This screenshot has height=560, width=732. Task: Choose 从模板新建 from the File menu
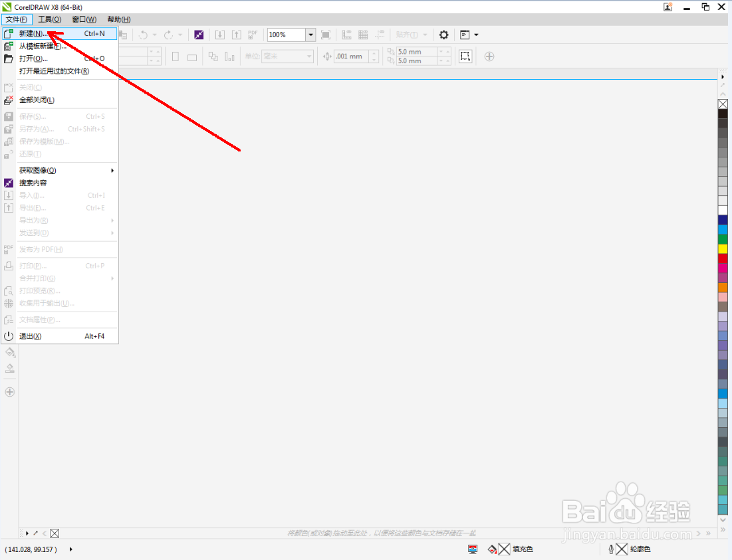pyautogui.click(x=60, y=46)
